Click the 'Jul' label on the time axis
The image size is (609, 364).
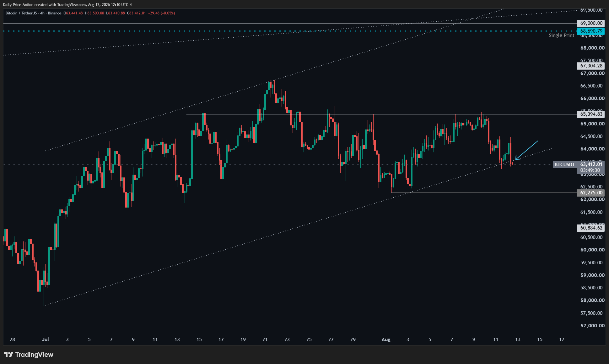tap(45, 340)
